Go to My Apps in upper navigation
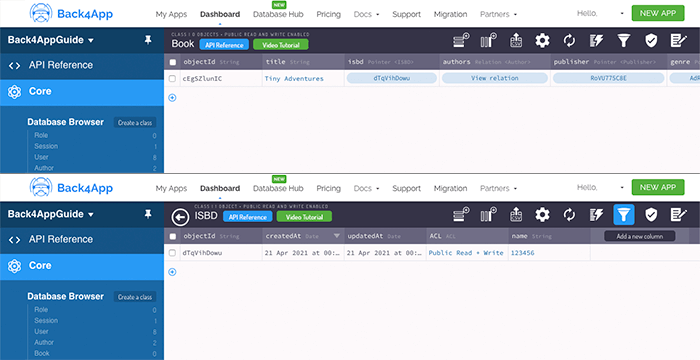Screen dimensions: 700x360 pos(171,14)
